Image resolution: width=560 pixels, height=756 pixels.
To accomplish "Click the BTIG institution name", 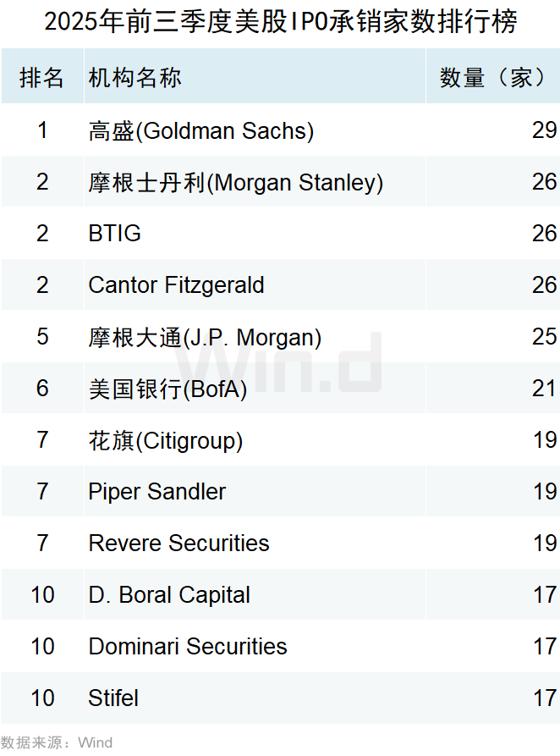I will click(x=114, y=234).
